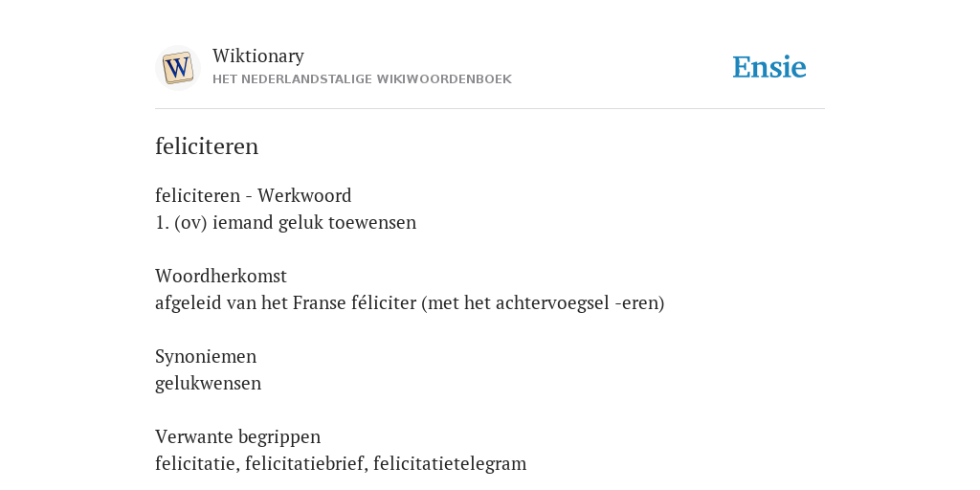This screenshot has width=980, height=490.
Task: Click definition 'iemand geluk toewensen'
Action: tap(314, 222)
